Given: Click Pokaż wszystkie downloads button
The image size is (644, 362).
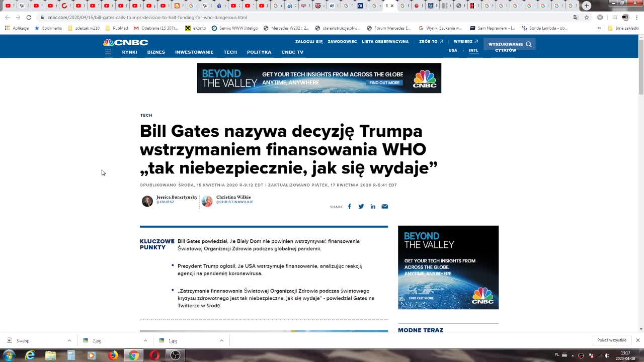Looking at the screenshot, I should [612, 340].
